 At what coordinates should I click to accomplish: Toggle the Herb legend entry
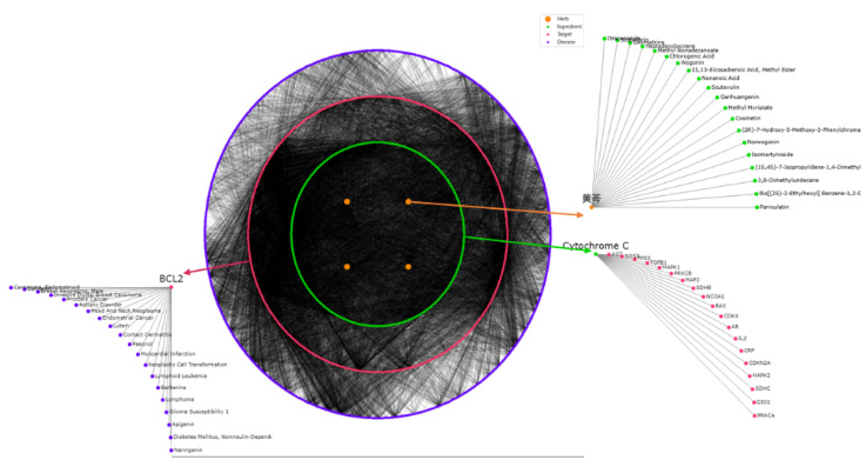562,19
